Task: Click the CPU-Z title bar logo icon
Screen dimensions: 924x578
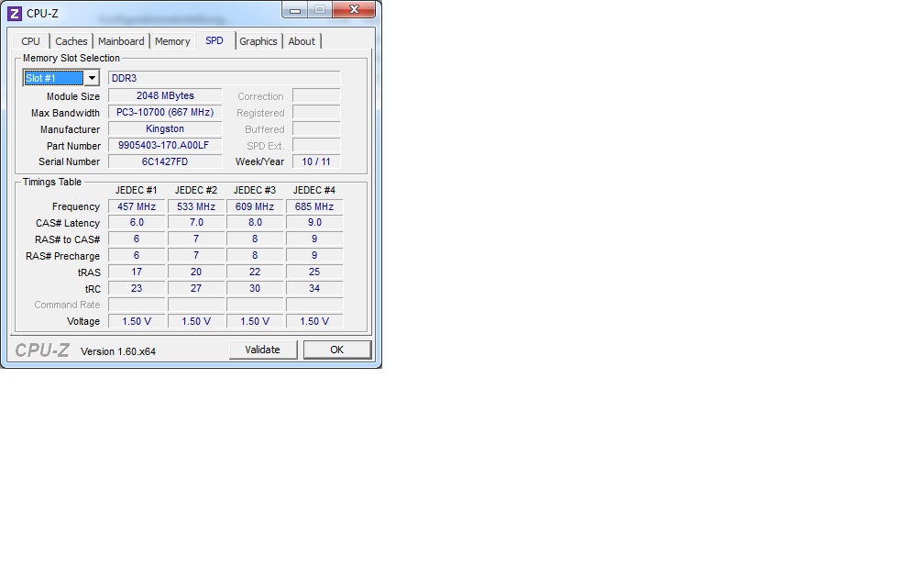Action: coord(14,13)
